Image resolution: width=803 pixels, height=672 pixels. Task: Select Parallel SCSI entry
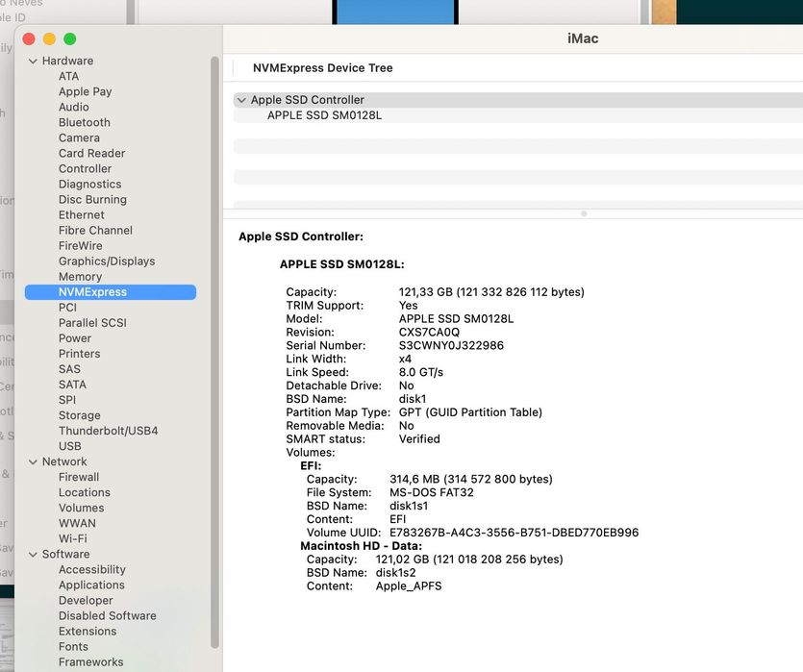pyautogui.click(x=92, y=322)
